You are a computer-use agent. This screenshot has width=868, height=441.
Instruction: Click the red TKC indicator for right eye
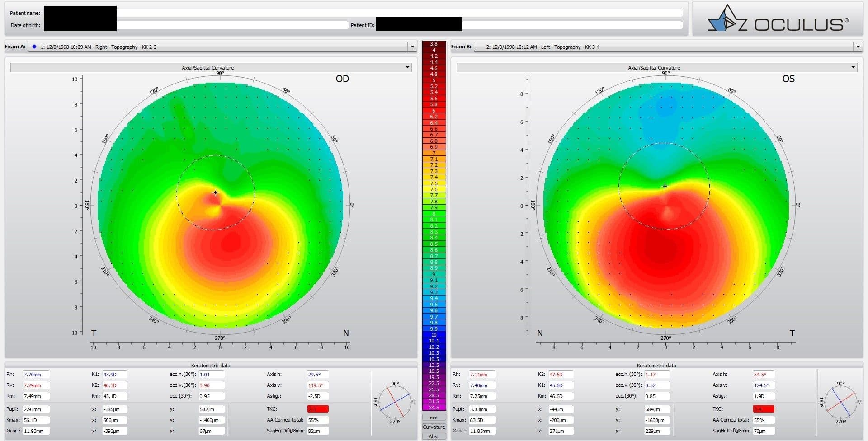[318, 409]
